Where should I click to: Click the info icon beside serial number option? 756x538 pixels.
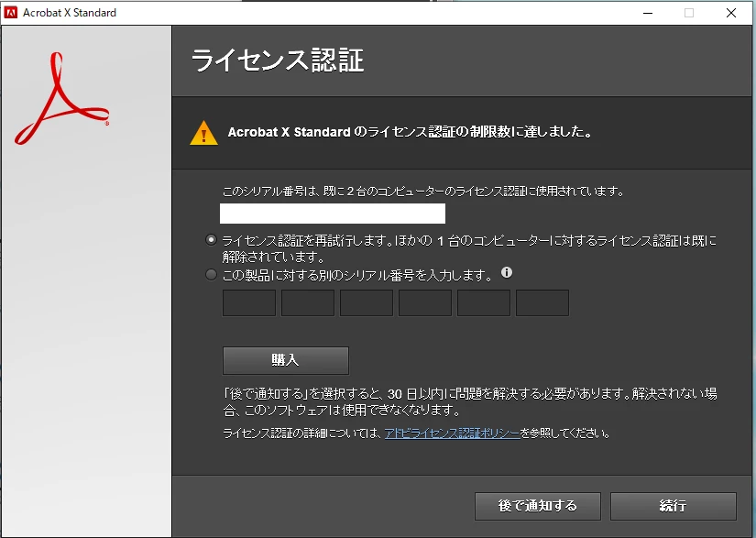pos(506,272)
